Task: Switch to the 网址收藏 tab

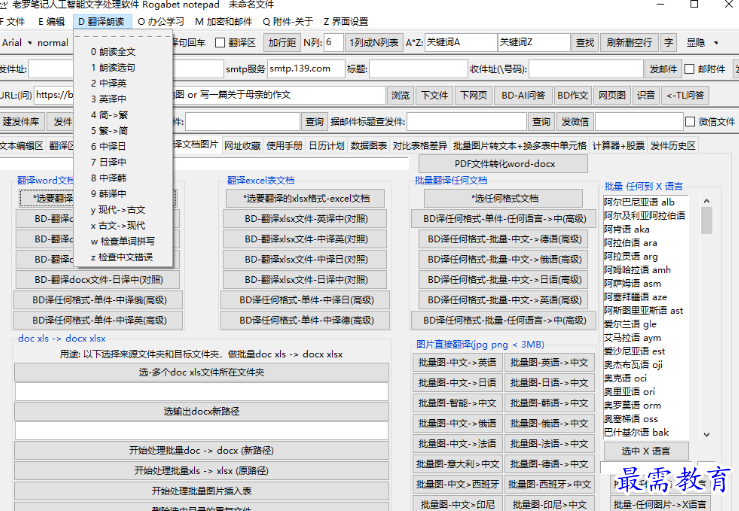Action: click(242, 146)
